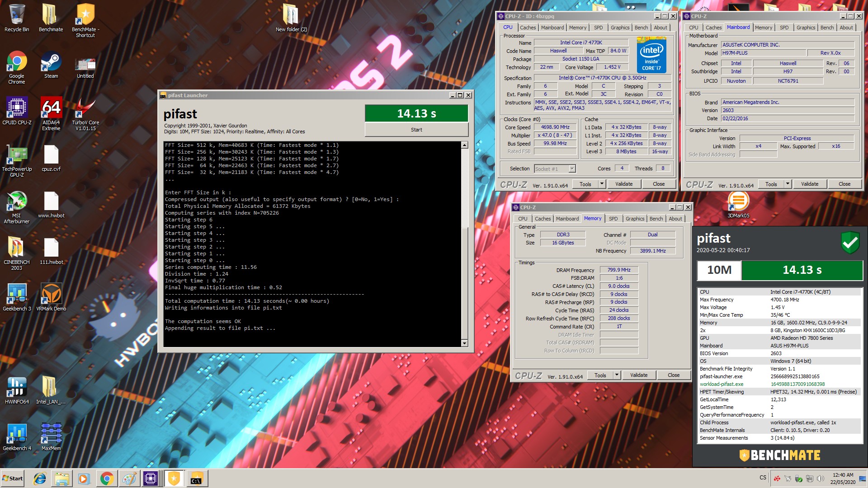
Task: Click Start button in pifast Launcher
Action: click(x=416, y=130)
